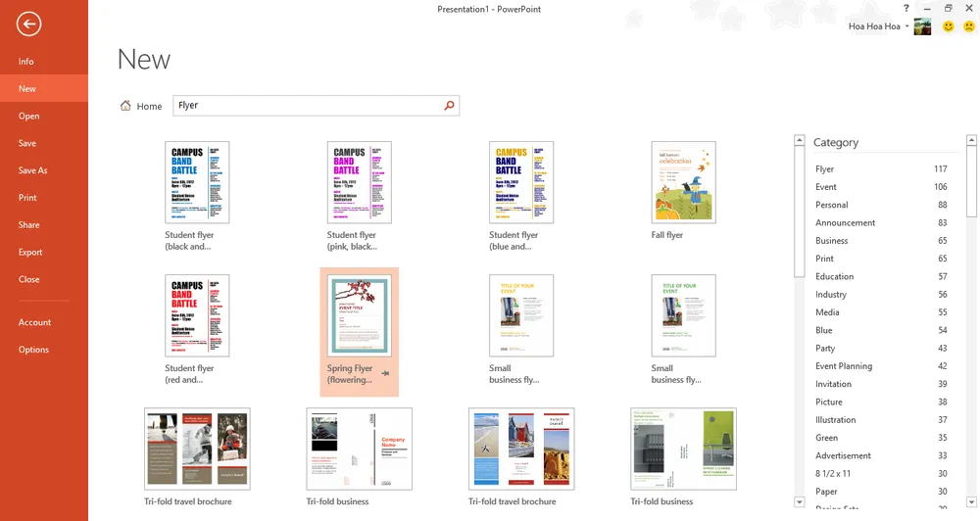Click templates scrollbar down arrow
Viewport: 980px width, 521px height.
pyautogui.click(x=799, y=501)
